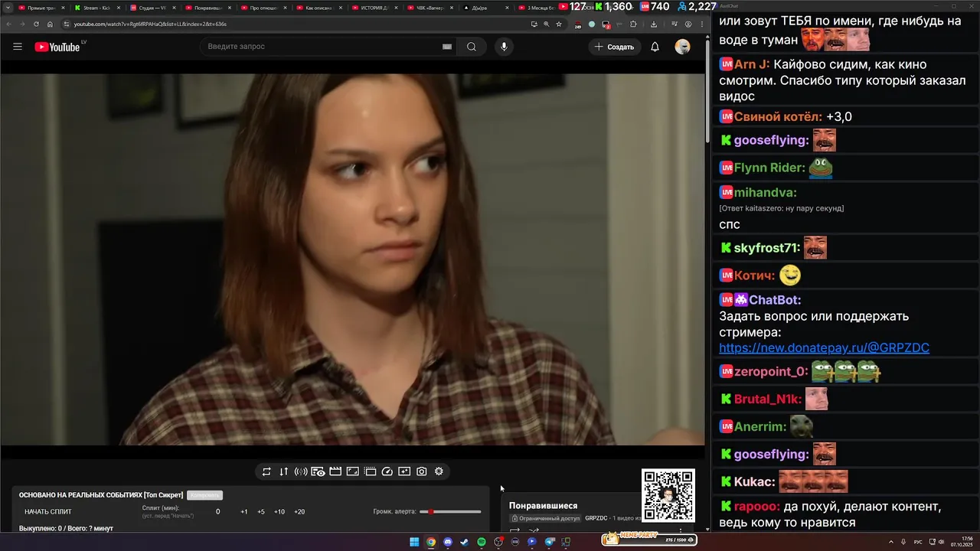Open Google Chrome from the taskbar
Image resolution: width=980 pixels, height=551 pixels.
point(431,542)
